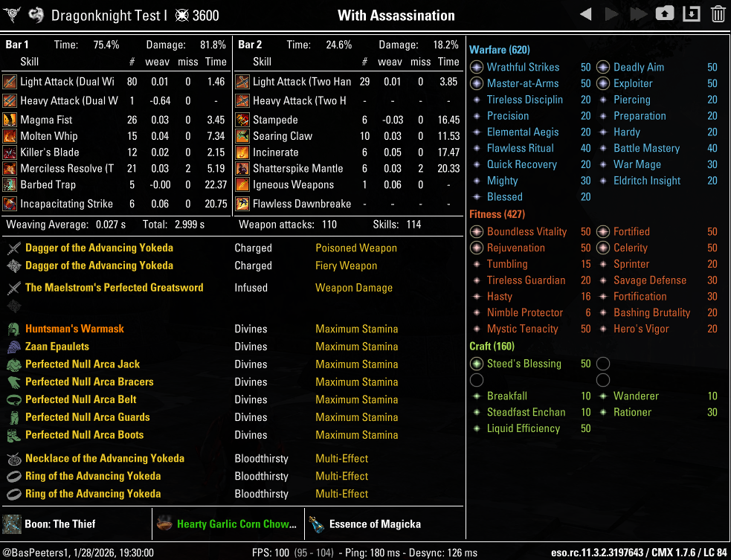Go to previous fight with left arrow
Image resolution: width=731 pixels, height=560 pixels.
585,14
